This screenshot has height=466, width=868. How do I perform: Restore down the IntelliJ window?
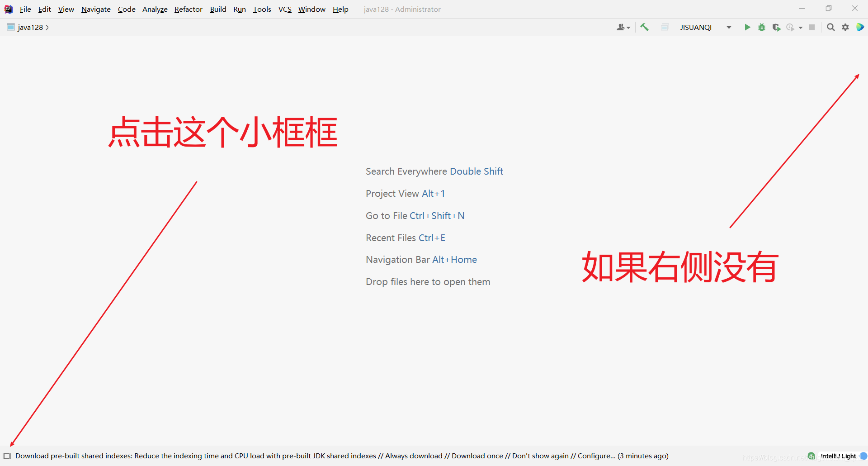click(x=828, y=9)
